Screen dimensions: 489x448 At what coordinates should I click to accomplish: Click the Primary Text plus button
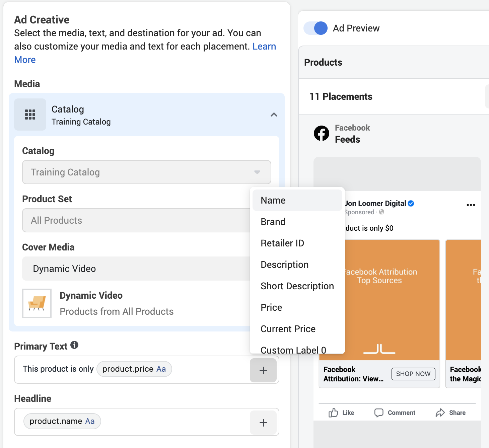(263, 370)
